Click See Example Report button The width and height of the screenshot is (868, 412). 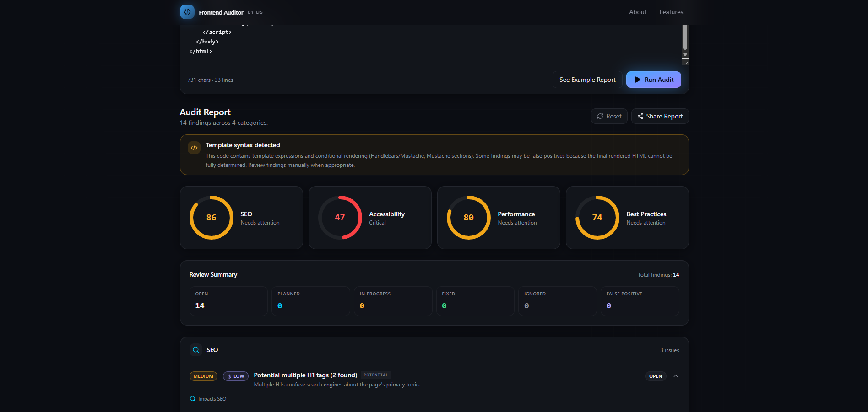(x=587, y=80)
